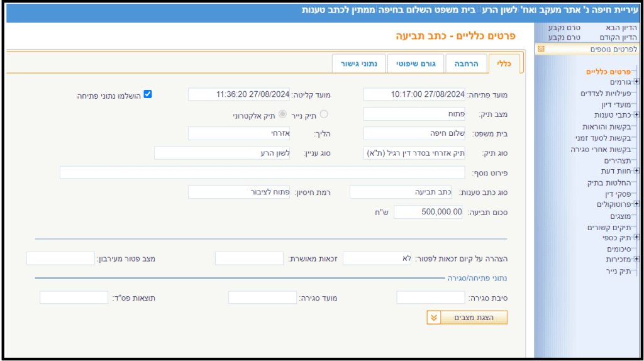This screenshot has width=644, height=361.
Task: Select the תיק נייר radio button
Action: click(x=324, y=114)
